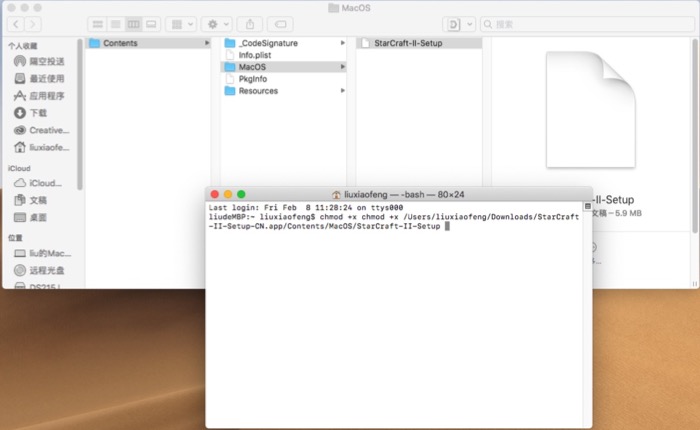Open liuxiaofeng home folder in the sidebar
The width and height of the screenshot is (700, 430).
(42, 147)
